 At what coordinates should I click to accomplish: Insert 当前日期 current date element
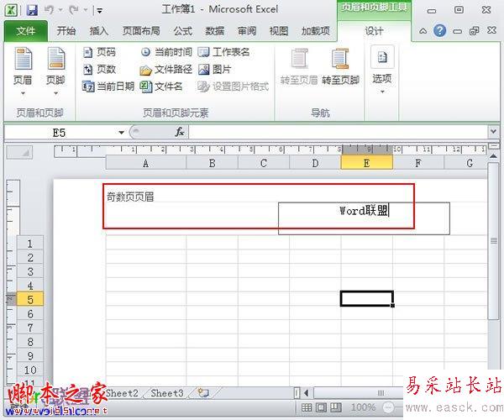(108, 87)
